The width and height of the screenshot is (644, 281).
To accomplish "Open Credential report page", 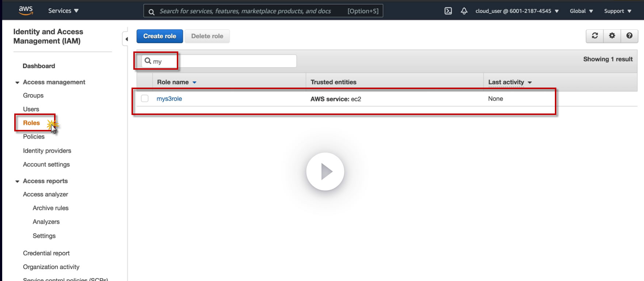I will [x=46, y=253].
